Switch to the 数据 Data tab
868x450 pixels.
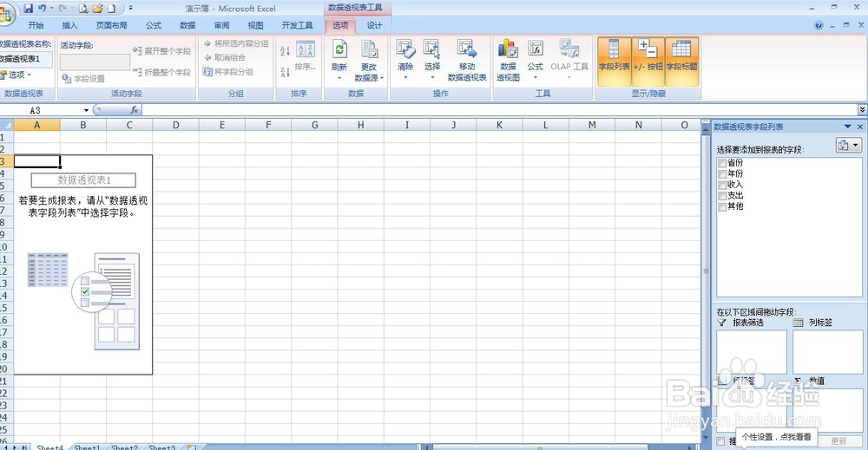click(187, 25)
